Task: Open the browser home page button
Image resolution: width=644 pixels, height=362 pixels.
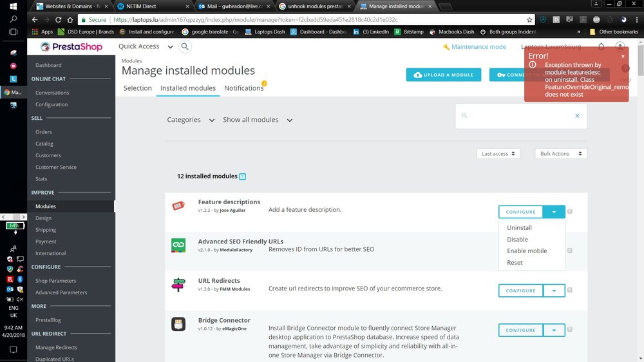Action: (x=70, y=20)
